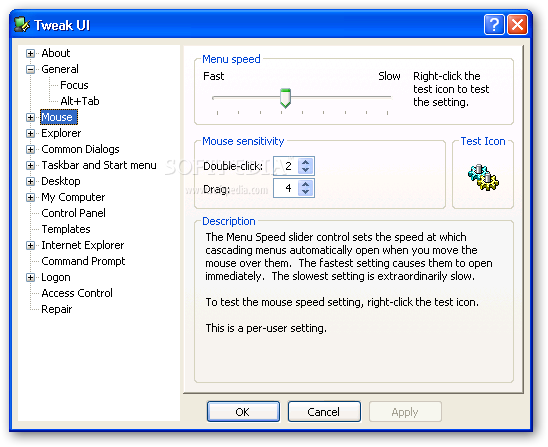Select General in the tree
Screen dimensions: 548x447
pos(60,69)
